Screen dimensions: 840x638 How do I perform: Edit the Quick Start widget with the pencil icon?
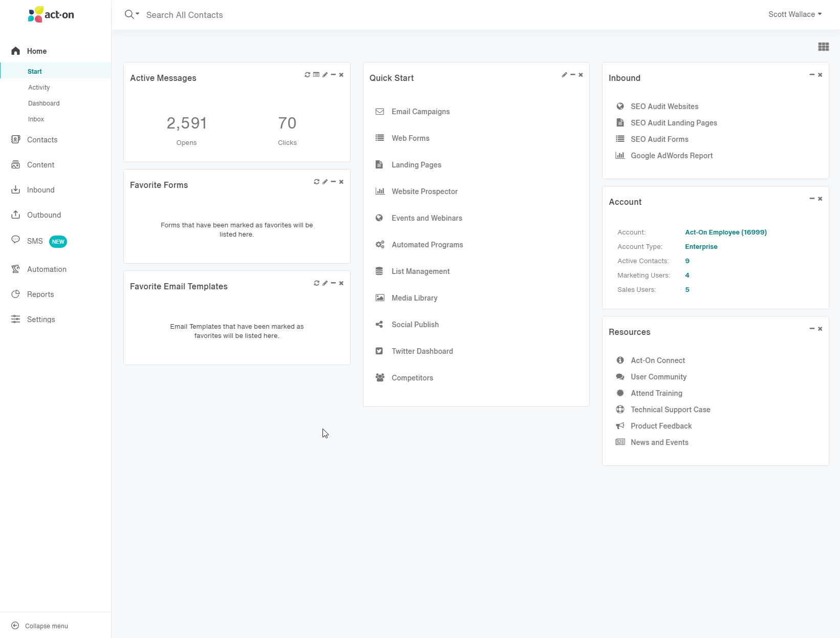[x=565, y=75]
